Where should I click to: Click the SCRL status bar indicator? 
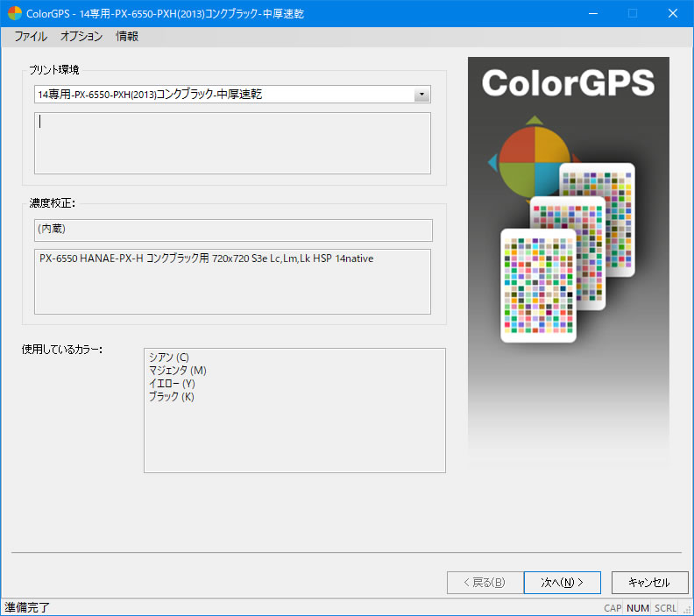665,608
